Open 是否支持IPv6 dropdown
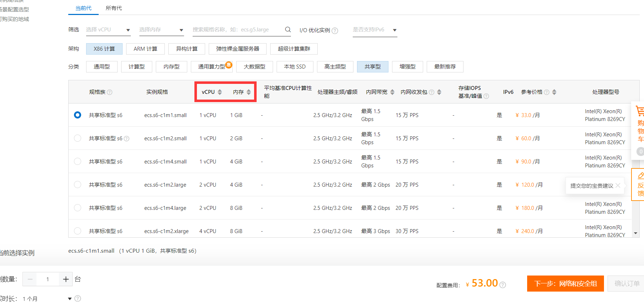This screenshot has width=644, height=303. coord(375,30)
